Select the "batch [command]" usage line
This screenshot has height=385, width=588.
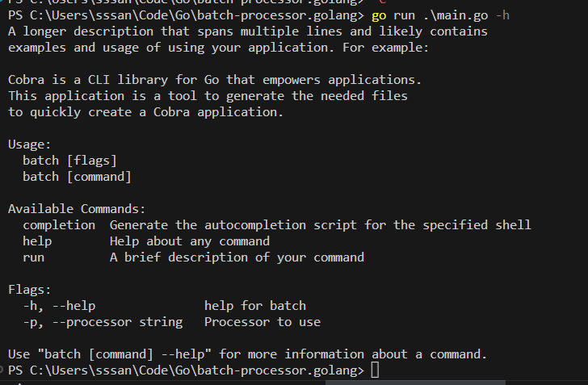[x=77, y=176]
